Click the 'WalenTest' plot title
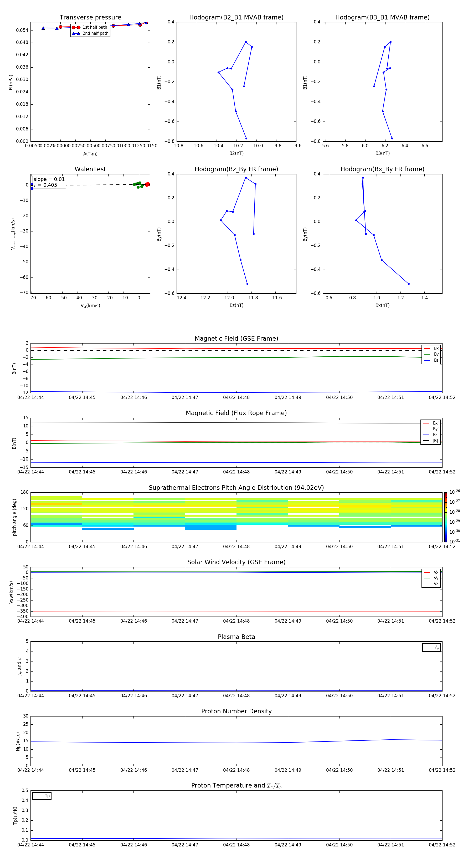 90,169
